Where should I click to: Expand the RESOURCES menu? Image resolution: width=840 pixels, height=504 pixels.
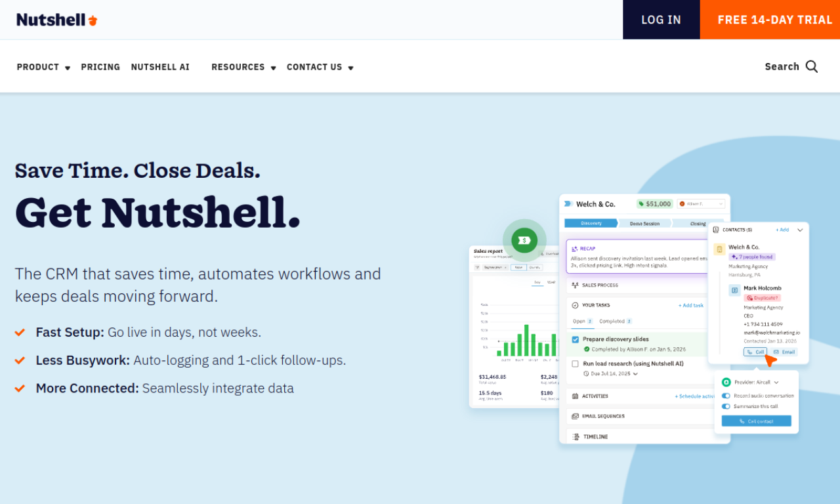pyautogui.click(x=243, y=67)
